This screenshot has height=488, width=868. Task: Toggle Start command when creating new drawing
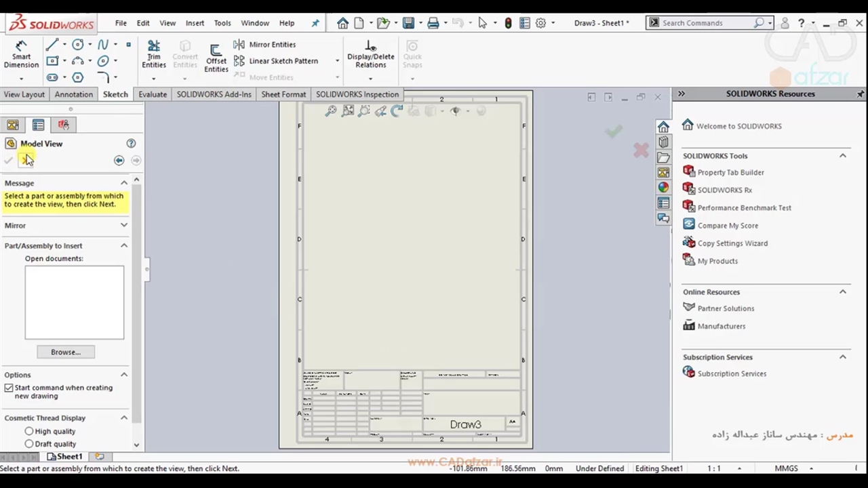9,388
